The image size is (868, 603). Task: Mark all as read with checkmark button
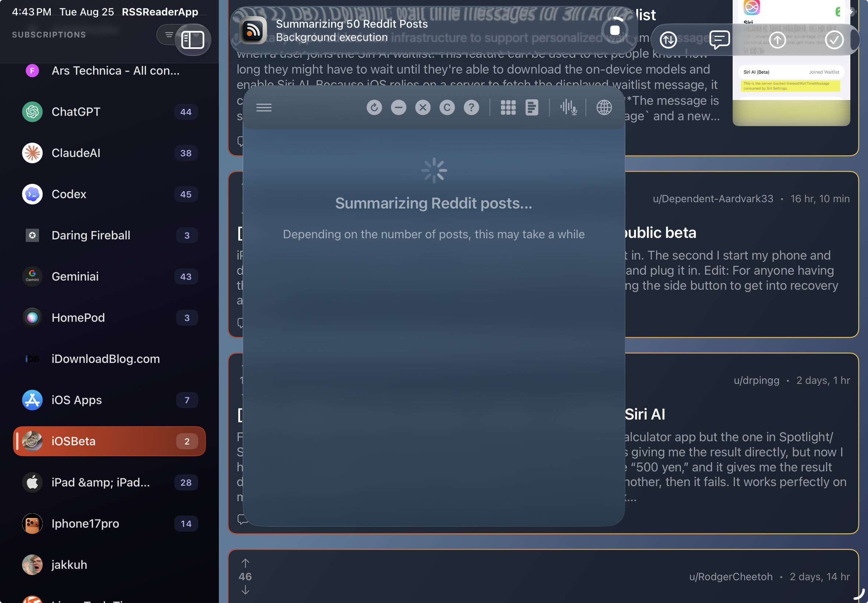834,40
